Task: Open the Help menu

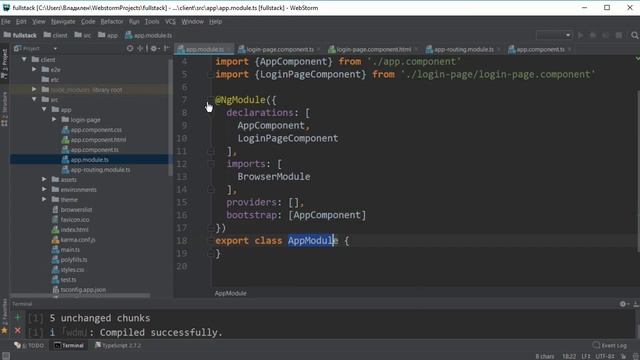Action: coord(216,22)
